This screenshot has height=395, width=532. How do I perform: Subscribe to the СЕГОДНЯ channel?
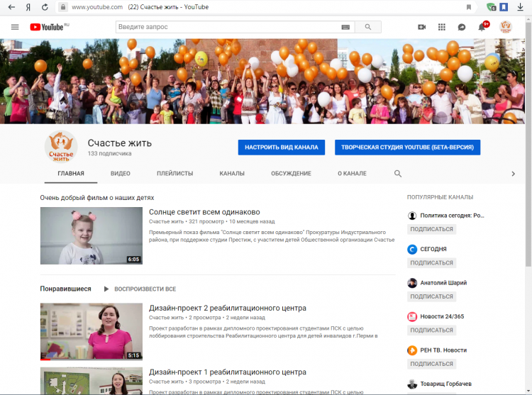(431, 263)
